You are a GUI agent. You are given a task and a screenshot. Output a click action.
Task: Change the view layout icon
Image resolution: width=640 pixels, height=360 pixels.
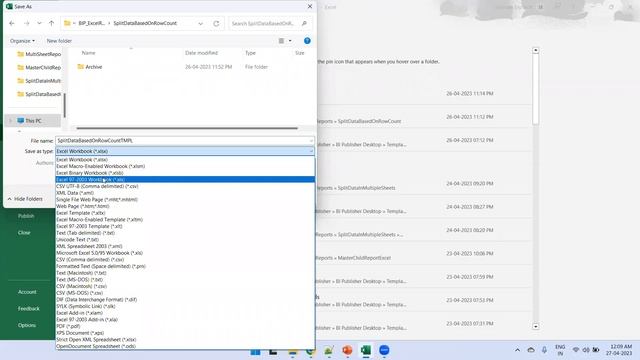281,41
